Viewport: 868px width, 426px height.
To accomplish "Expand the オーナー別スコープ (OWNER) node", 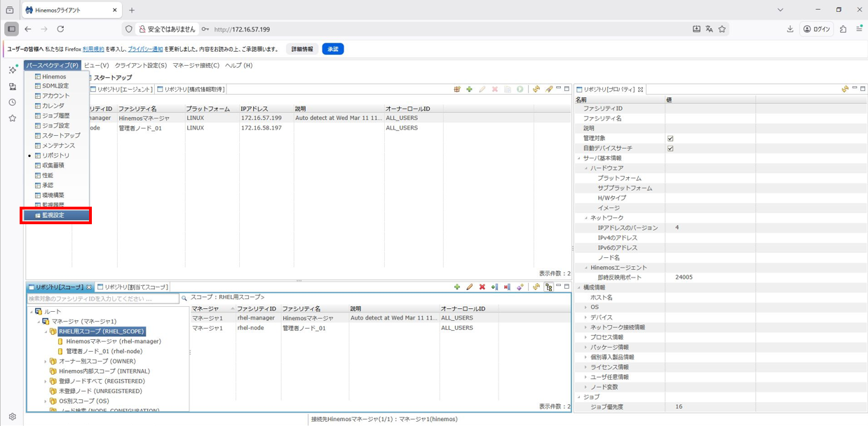I will [46, 361].
